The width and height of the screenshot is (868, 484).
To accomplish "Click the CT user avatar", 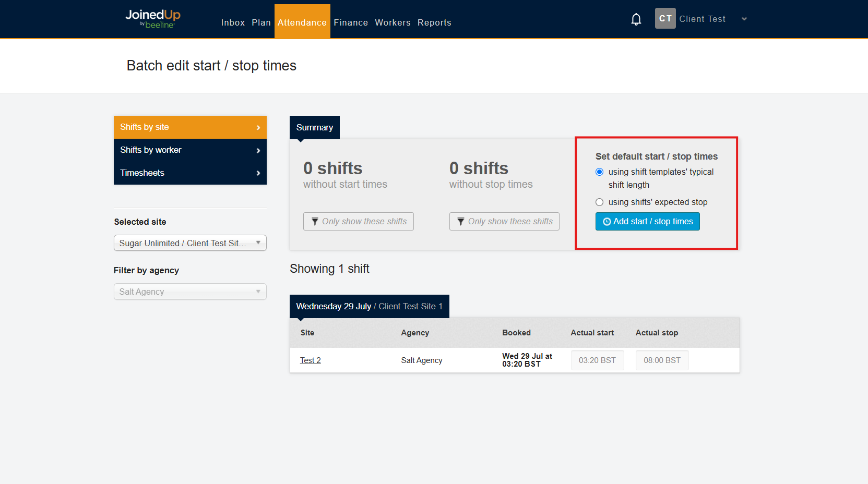I will (665, 18).
